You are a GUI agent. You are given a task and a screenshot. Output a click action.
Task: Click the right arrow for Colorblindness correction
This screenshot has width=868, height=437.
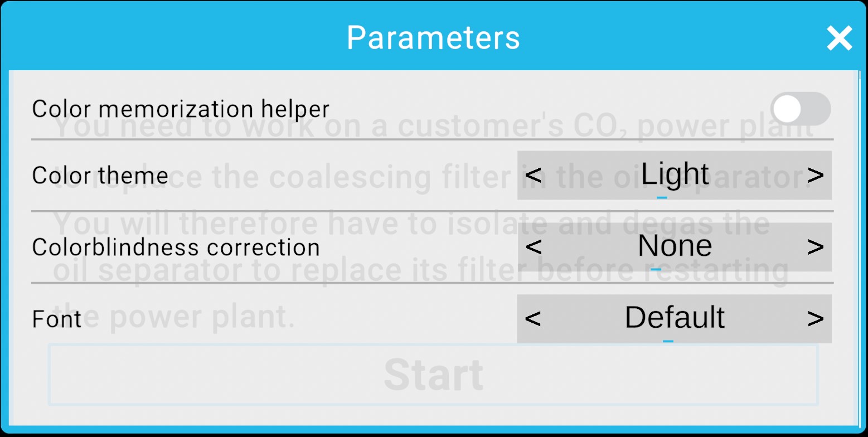point(817,247)
